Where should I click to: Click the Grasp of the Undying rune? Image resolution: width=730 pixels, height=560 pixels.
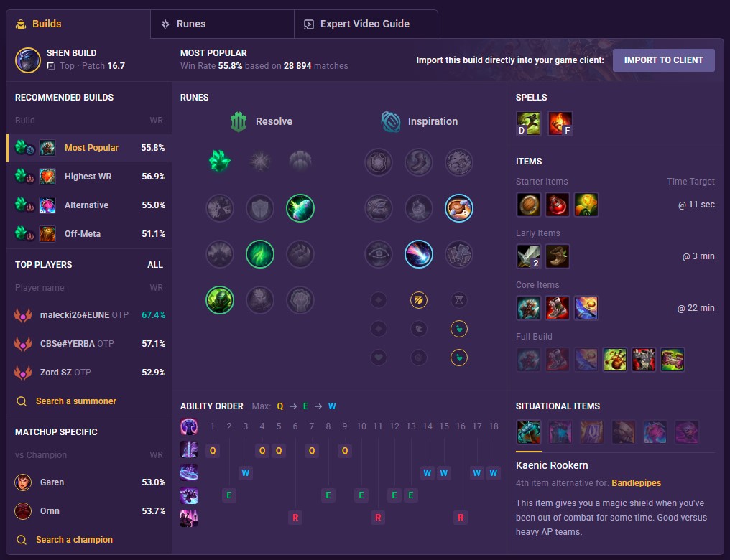point(219,162)
